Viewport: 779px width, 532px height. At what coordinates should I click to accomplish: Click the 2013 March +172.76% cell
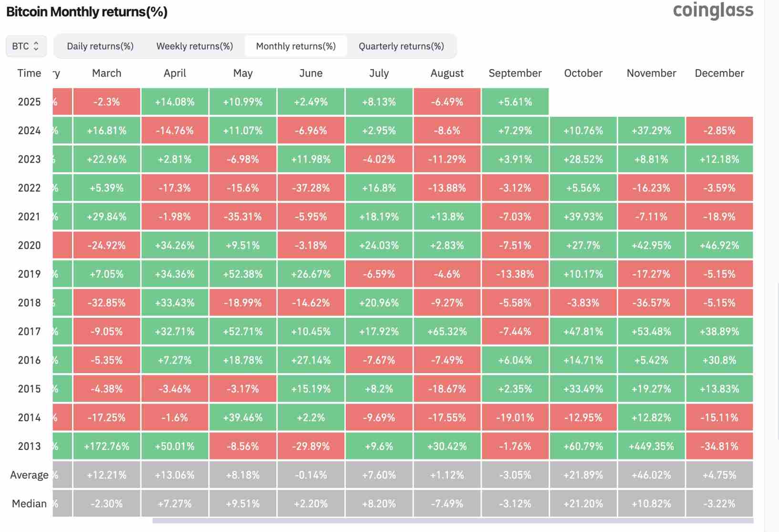tap(106, 446)
